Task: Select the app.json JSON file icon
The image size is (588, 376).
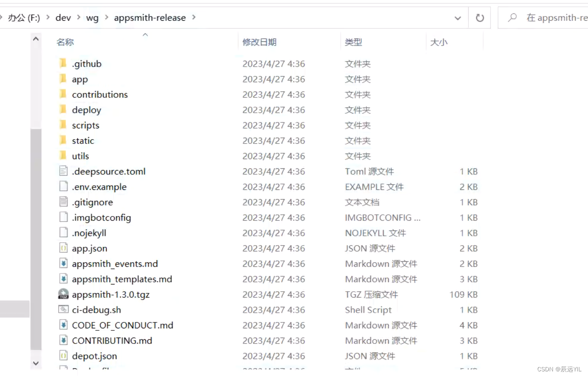Action: (64, 248)
